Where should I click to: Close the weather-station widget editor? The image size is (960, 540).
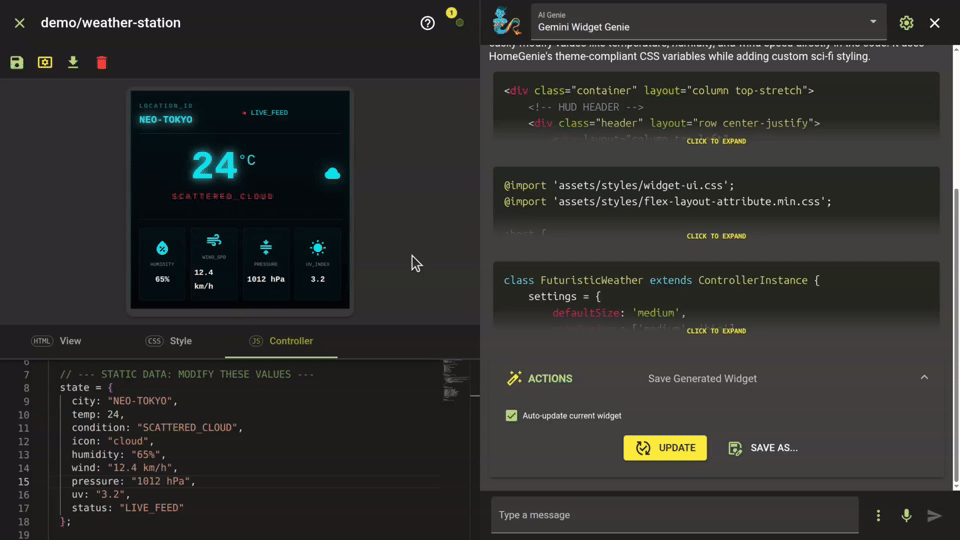point(20,23)
